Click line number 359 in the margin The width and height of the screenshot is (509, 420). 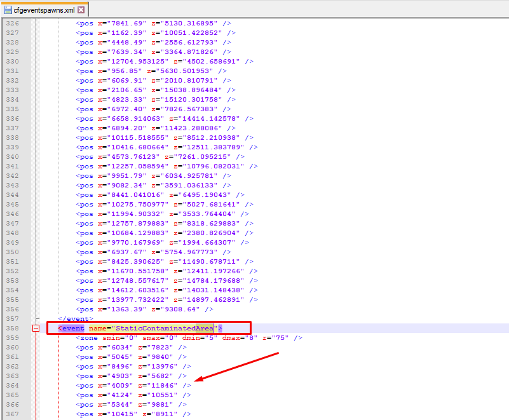[12, 338]
